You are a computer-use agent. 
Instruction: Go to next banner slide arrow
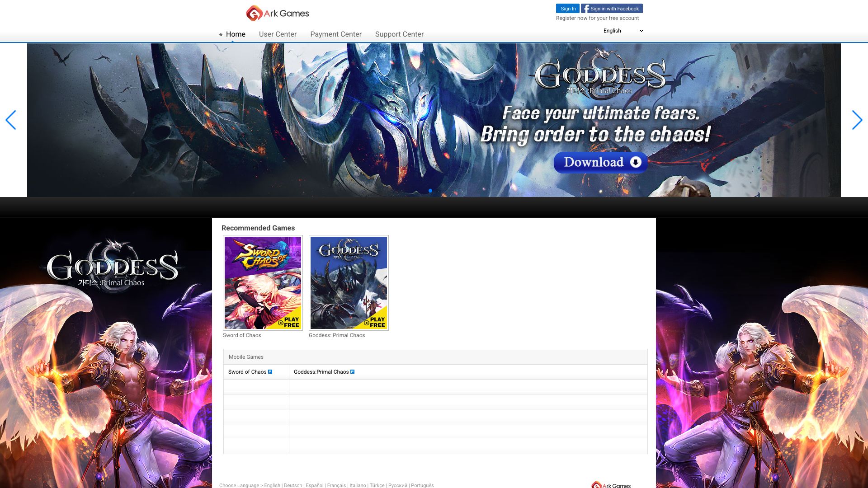coord(857,120)
